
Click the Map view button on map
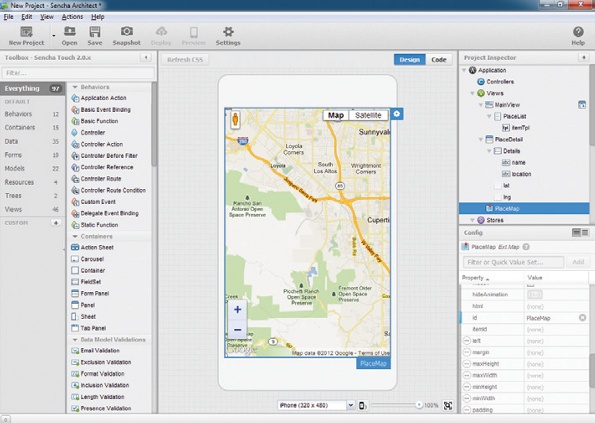click(336, 115)
